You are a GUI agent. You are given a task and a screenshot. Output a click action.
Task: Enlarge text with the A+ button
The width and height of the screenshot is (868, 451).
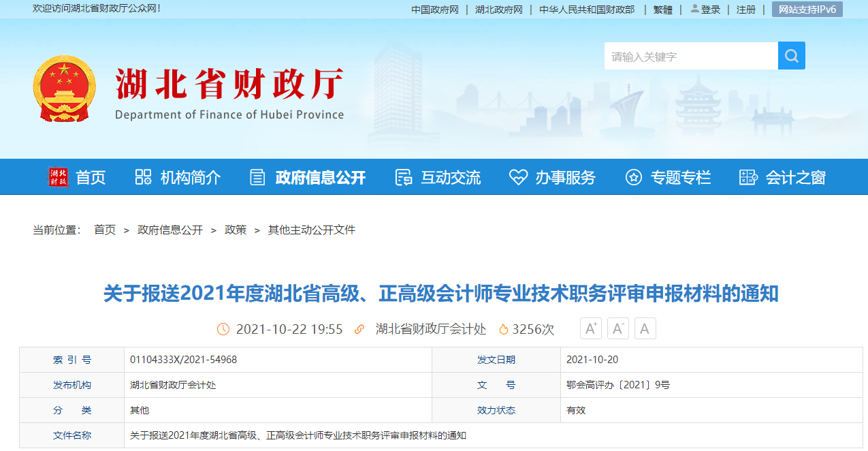590,328
